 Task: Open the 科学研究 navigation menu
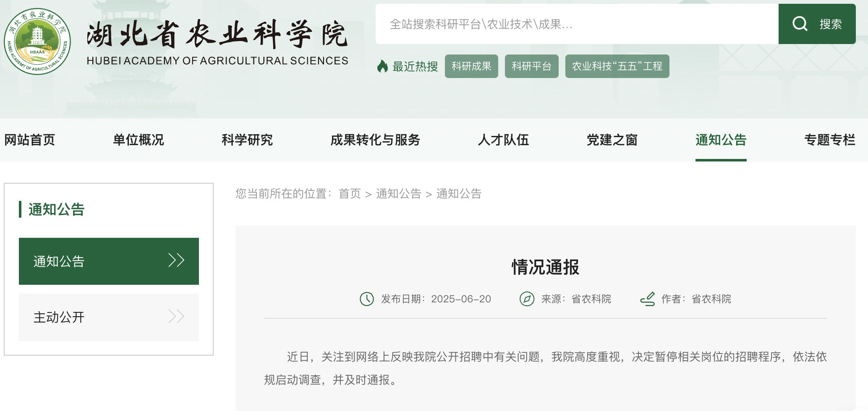point(247,140)
